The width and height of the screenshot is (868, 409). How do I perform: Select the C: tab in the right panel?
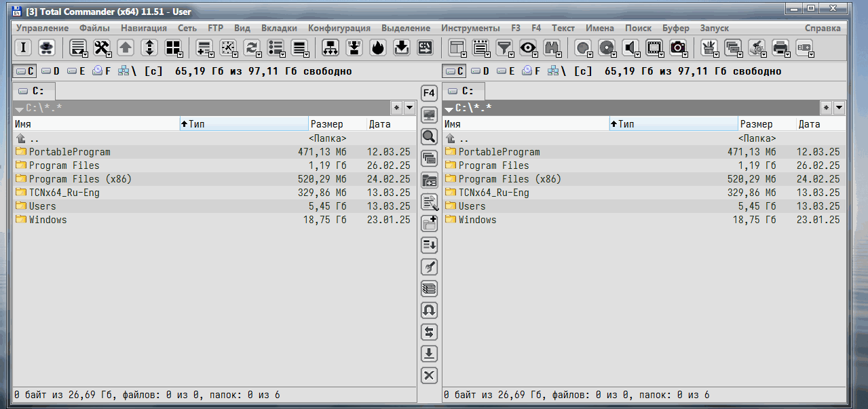point(464,91)
